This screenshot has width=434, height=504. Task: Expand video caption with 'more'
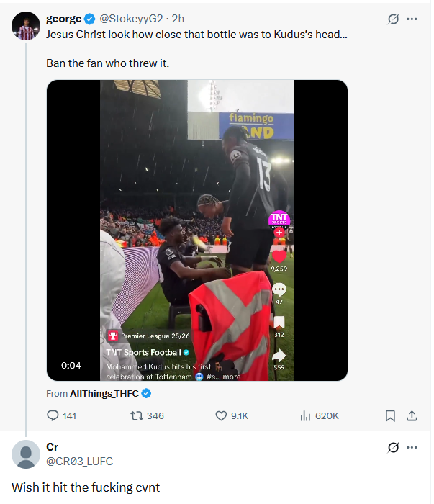pyautogui.click(x=232, y=377)
